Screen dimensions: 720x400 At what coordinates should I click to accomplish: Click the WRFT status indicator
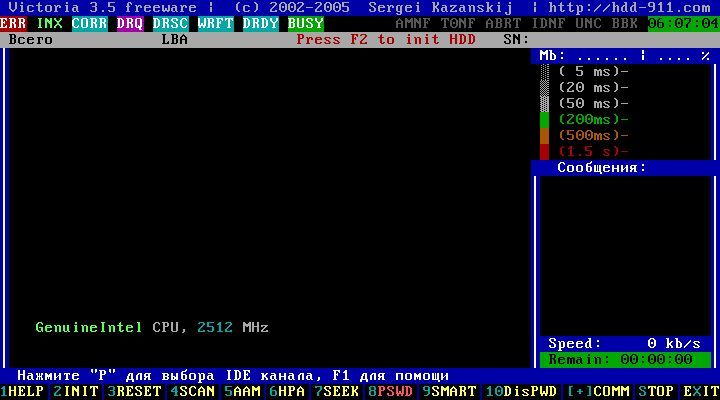pos(215,23)
